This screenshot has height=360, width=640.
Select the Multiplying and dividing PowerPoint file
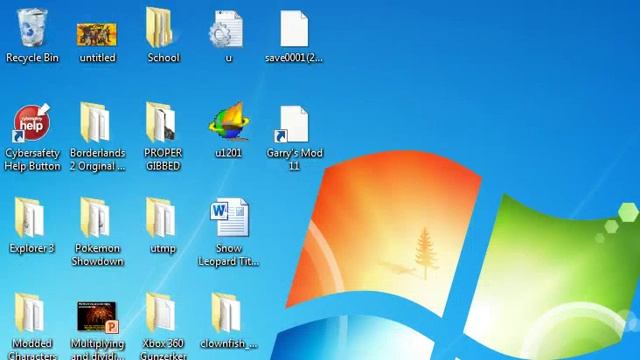tap(98, 318)
